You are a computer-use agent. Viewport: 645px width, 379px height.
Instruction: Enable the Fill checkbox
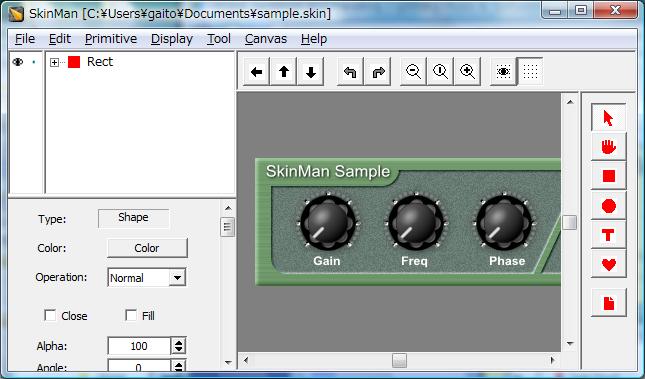[x=131, y=315]
